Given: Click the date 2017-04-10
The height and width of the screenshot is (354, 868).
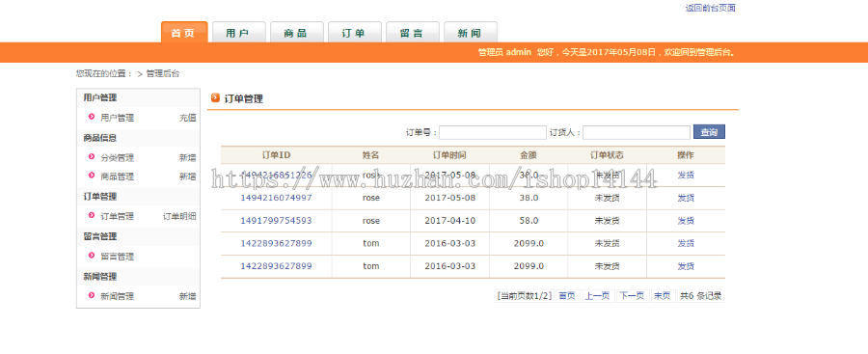Looking at the screenshot, I should click(450, 221).
